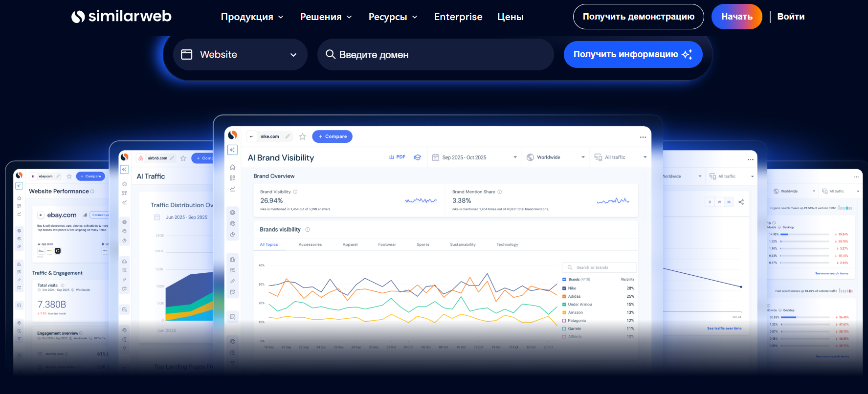Switch to the Accessories tab
The image size is (868, 394).
pyautogui.click(x=310, y=244)
